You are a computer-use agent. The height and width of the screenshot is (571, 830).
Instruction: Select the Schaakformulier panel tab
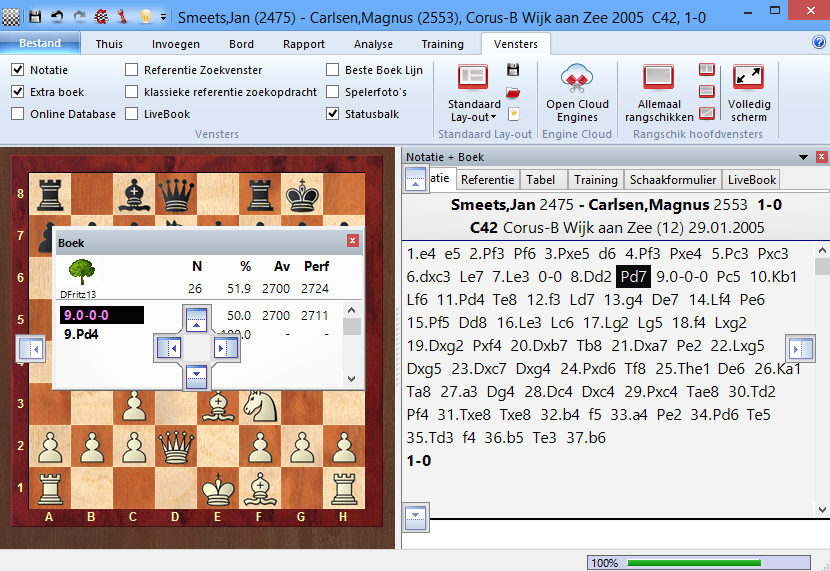(x=673, y=180)
